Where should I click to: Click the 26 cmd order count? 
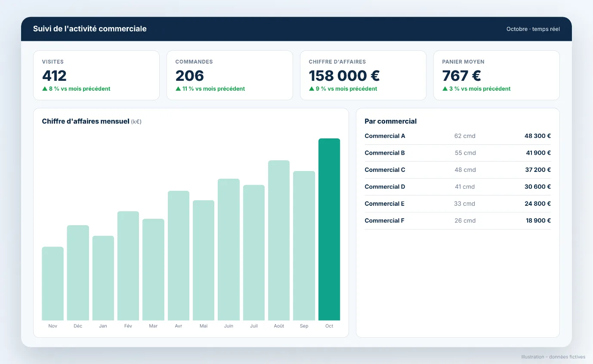[465, 221]
